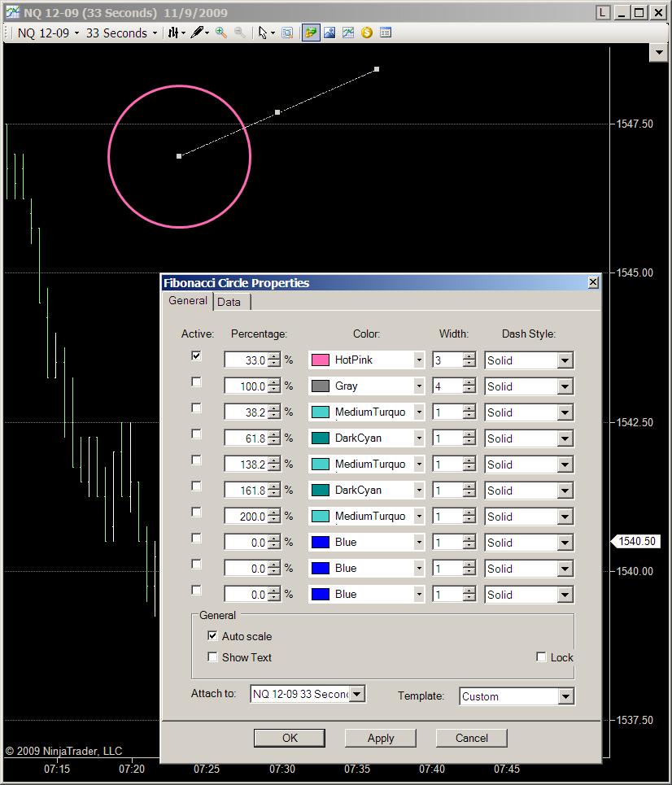Click the Cancel button
The image size is (672, 785).
pos(471,738)
